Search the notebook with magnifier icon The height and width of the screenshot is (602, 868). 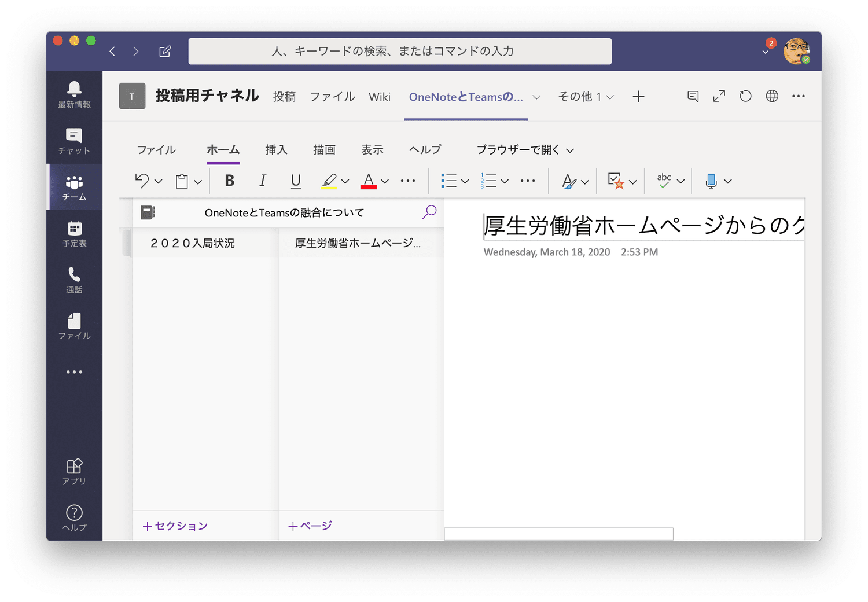429,212
